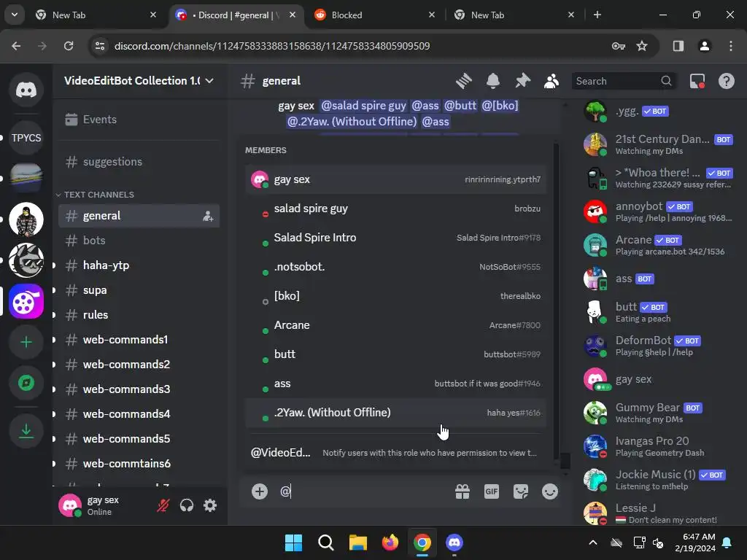Open the Inbox icon

pyautogui.click(x=697, y=81)
